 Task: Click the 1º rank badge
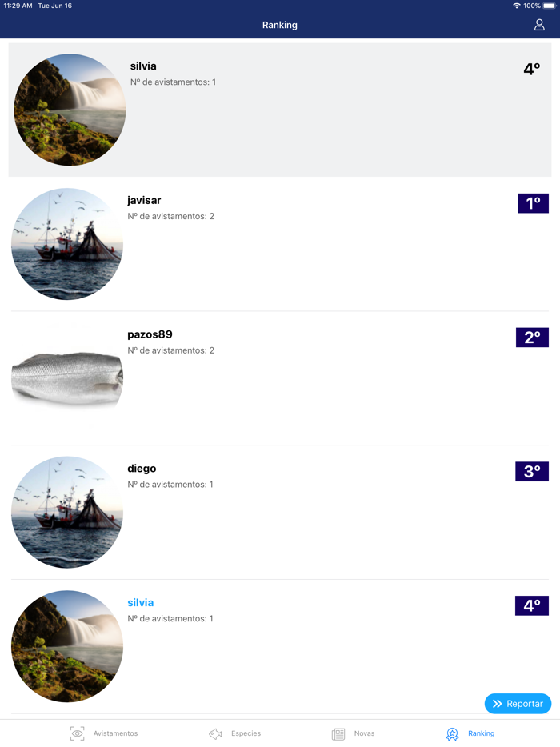tap(533, 203)
